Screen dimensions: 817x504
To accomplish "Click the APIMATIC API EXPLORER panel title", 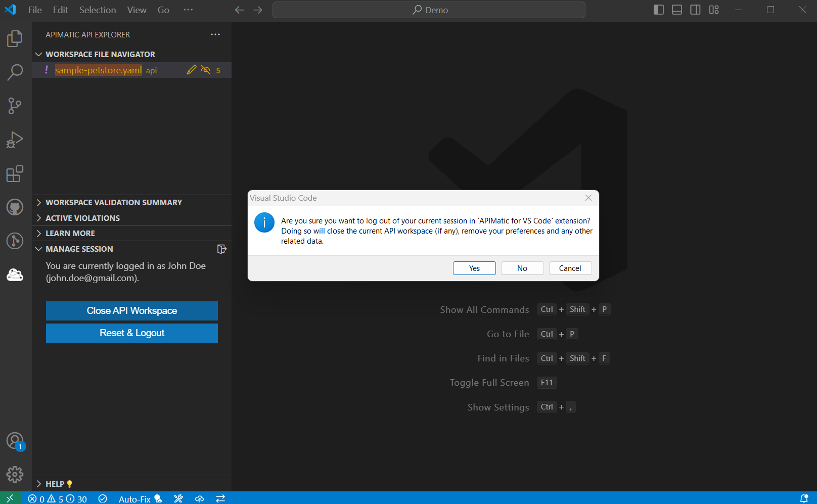I will 88,35.
